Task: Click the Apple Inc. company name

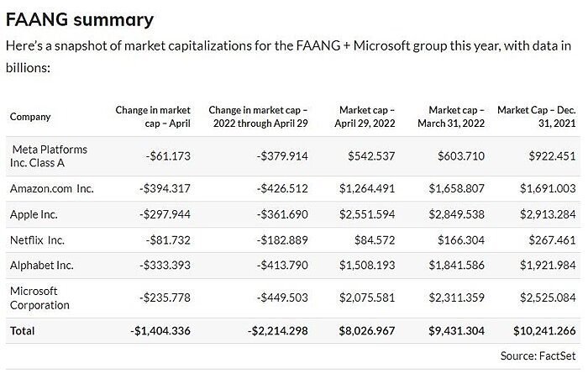Action: click(35, 214)
